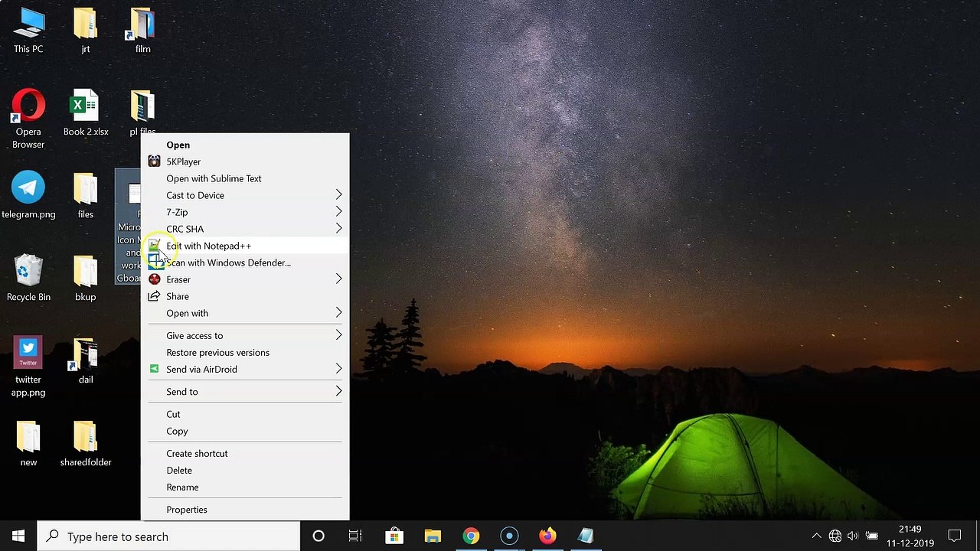Choose Open in the context menu
This screenshot has width=980, height=551.
tap(245, 145)
